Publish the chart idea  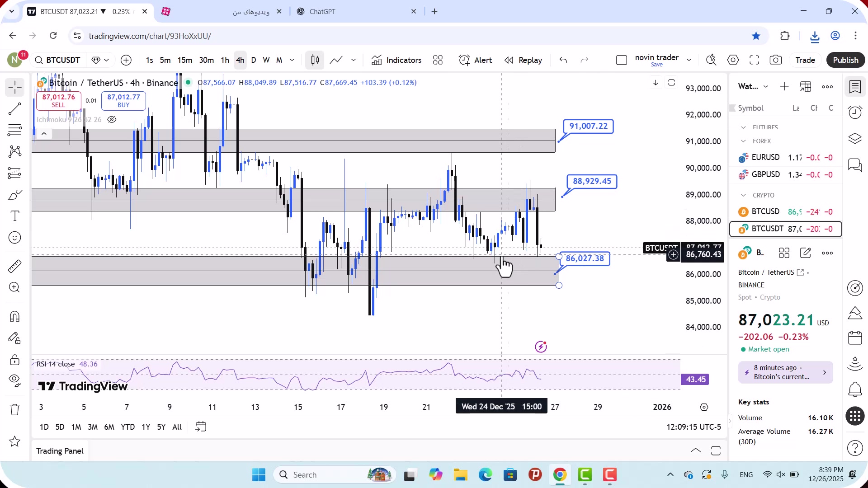tap(845, 60)
